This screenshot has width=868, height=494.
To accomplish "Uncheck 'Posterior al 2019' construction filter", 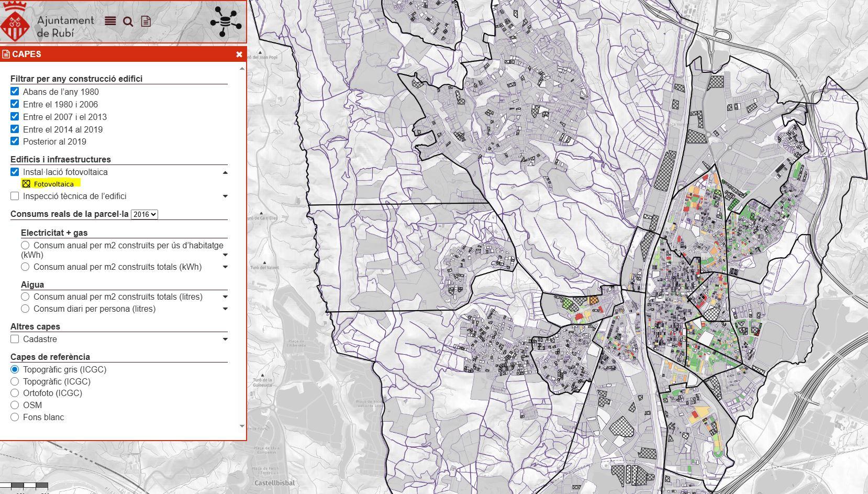I will 15,141.
